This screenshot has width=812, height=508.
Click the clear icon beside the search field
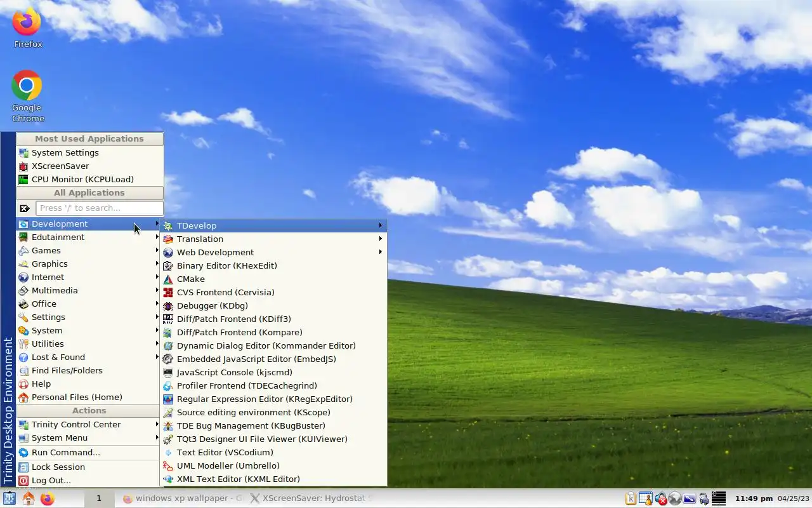pos(25,208)
